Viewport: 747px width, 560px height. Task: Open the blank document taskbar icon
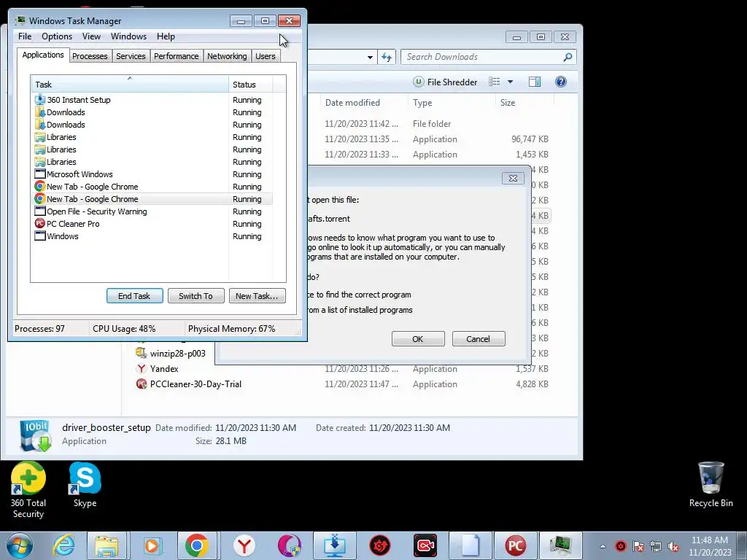pos(471,545)
